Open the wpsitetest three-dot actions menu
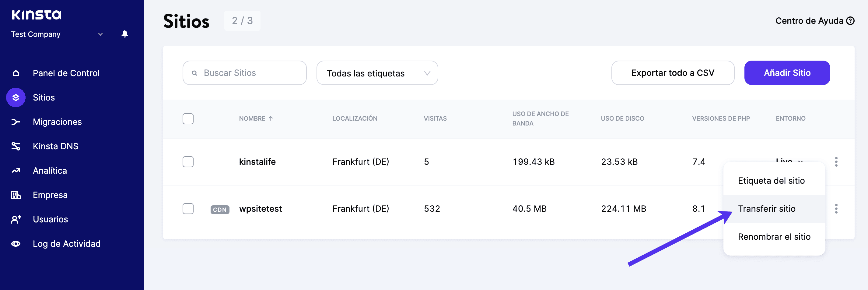This screenshot has width=868, height=290. click(836, 209)
